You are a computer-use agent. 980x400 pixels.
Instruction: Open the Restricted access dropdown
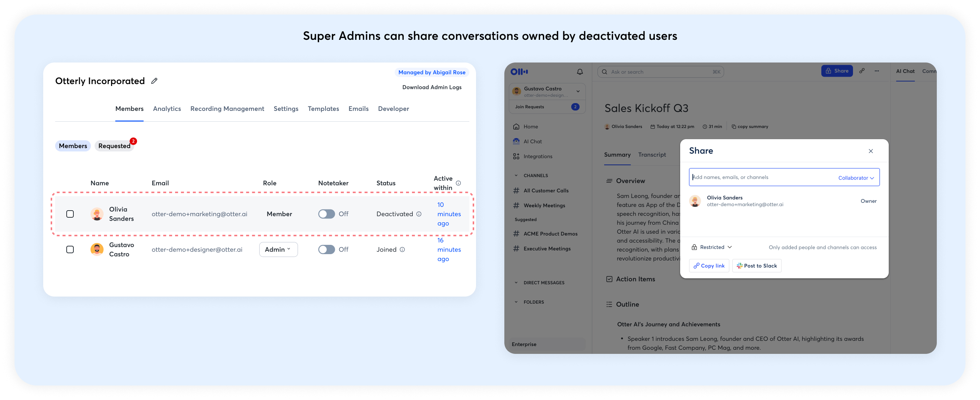pos(711,247)
